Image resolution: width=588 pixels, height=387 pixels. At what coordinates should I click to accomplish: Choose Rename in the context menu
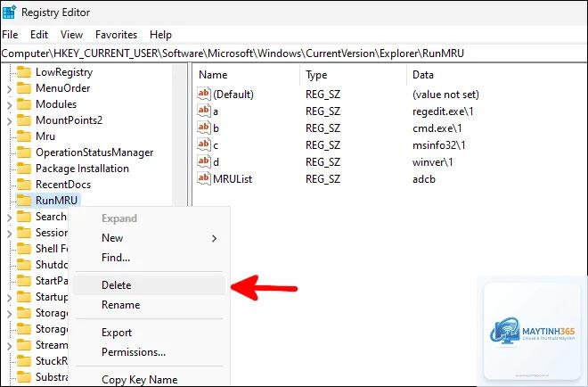(x=150, y=304)
